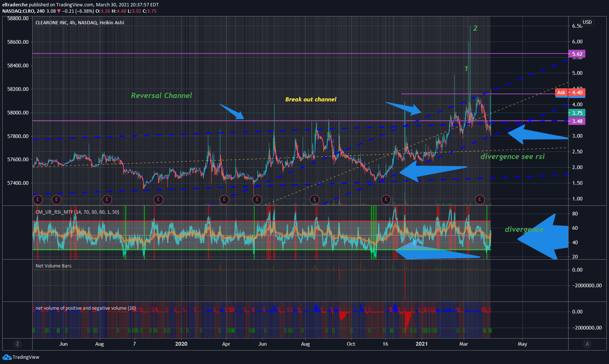Select the Reversal Channel text annotation
609x364 pixels.
161,95
